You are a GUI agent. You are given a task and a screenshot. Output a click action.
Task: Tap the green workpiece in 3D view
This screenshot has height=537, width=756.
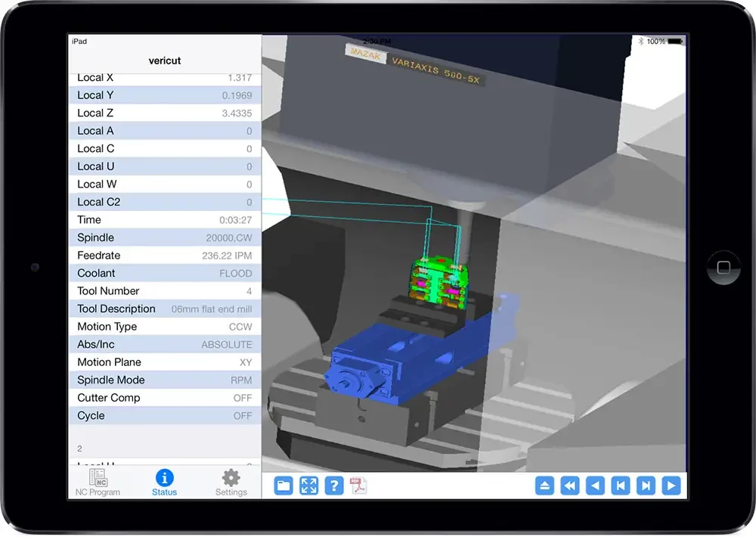click(438, 283)
